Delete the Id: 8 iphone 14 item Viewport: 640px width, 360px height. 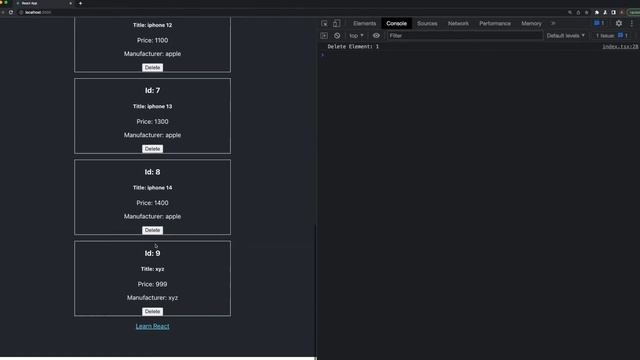(x=152, y=230)
